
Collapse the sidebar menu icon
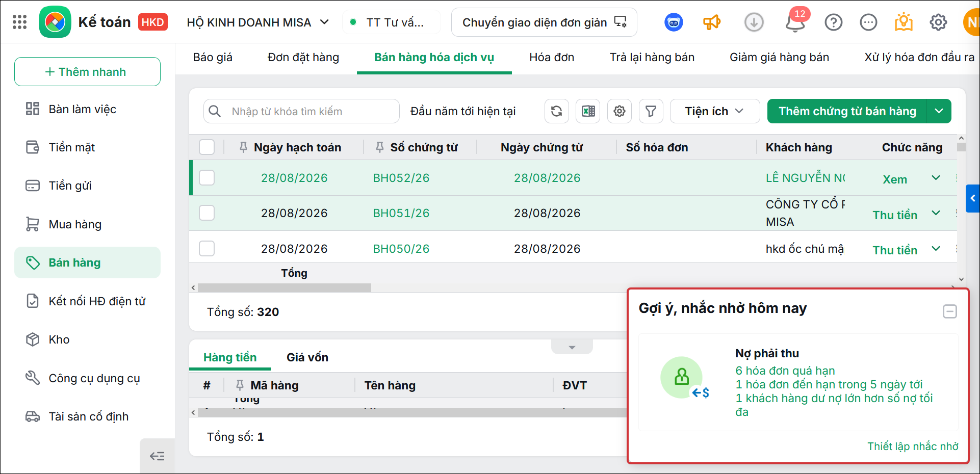click(x=157, y=456)
